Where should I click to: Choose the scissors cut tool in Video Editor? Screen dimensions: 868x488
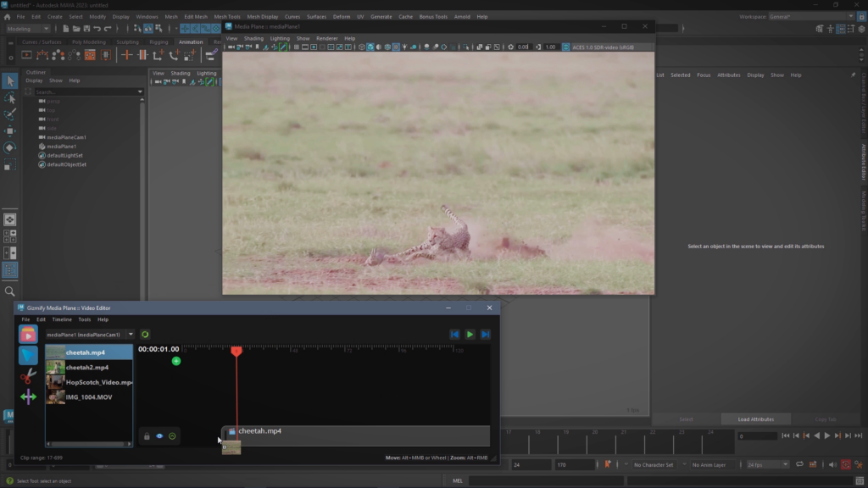coord(28,376)
